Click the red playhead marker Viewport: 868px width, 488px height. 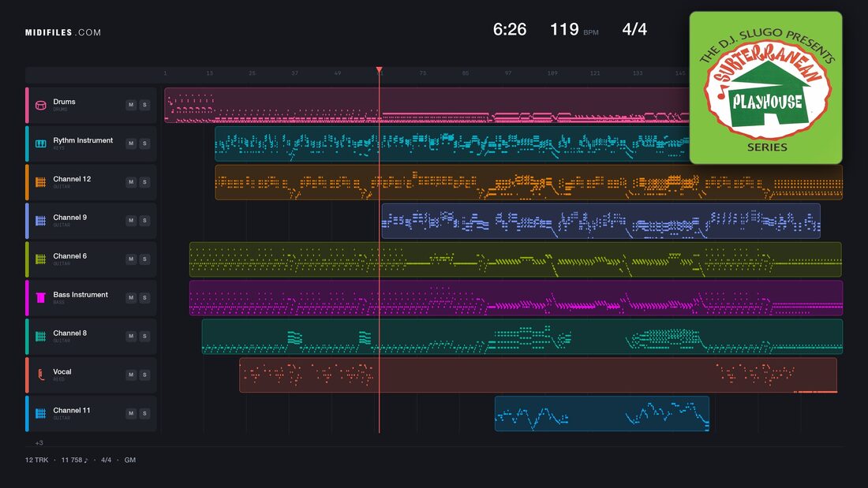[x=380, y=70]
